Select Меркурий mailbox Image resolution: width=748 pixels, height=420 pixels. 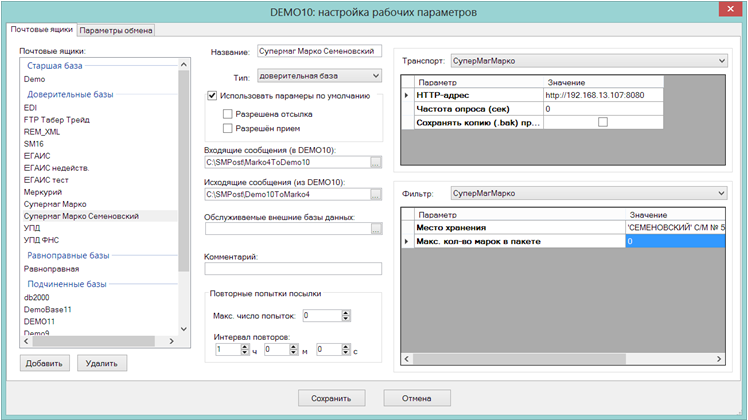coord(43,192)
